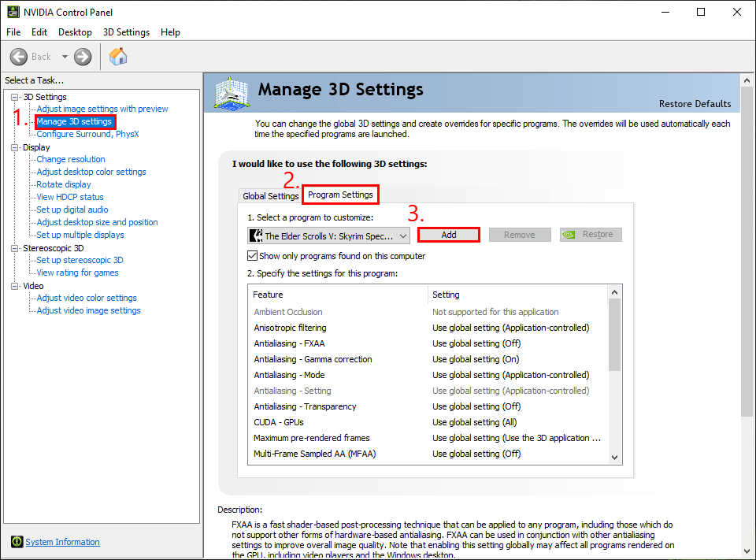
Task: Open the Help menu
Action: 170,32
